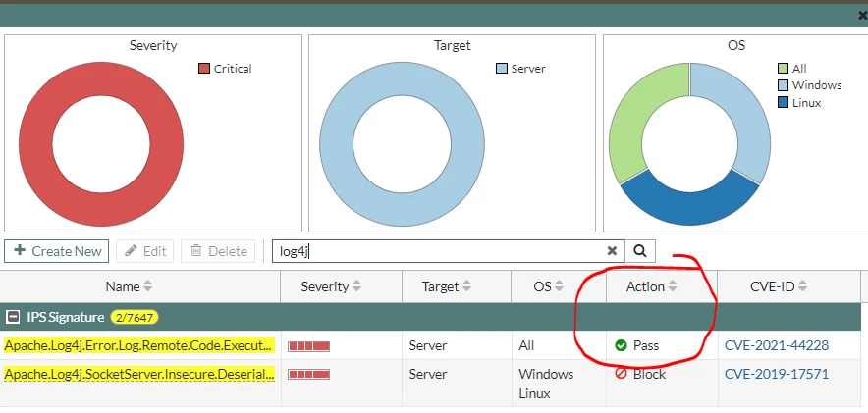Sort by Target column arrows
868x413 pixels.
pyautogui.click(x=467, y=286)
